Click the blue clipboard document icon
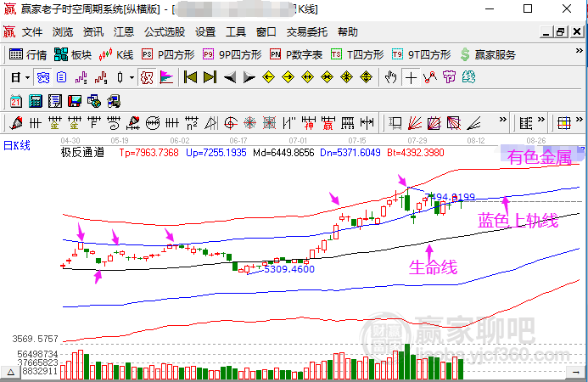 coord(61,78)
